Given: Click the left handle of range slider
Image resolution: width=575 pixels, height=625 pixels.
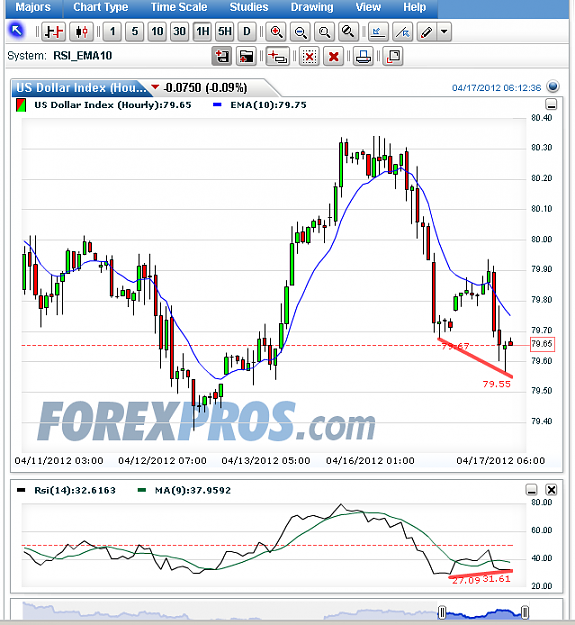Looking at the screenshot, I should click(442, 612).
